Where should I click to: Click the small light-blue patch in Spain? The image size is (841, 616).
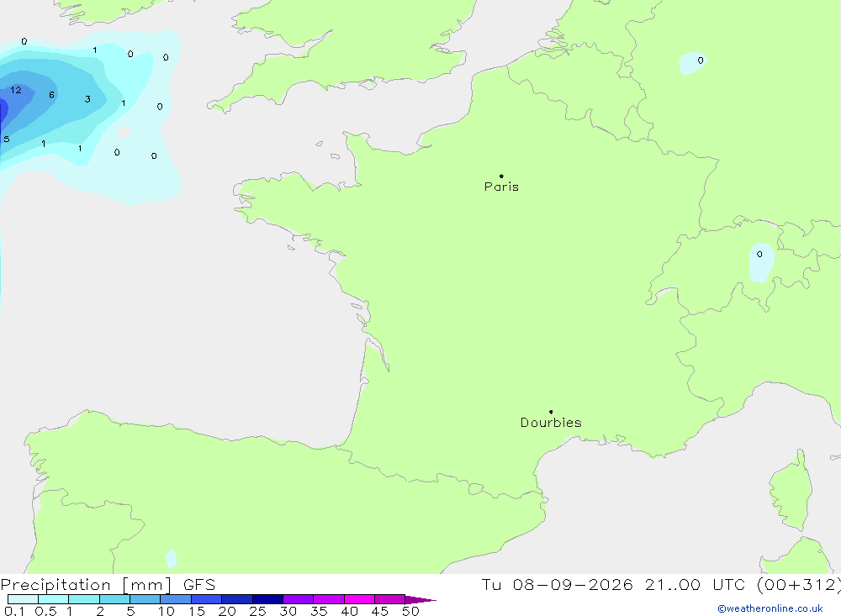point(171,559)
